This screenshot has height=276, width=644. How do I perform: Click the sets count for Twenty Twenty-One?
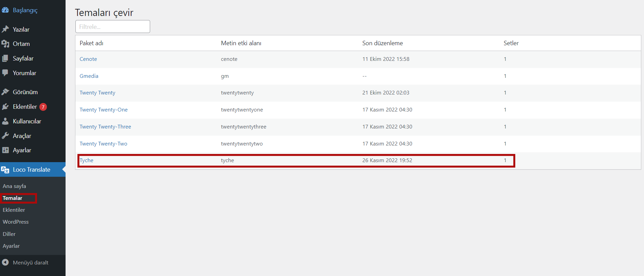[x=505, y=110]
